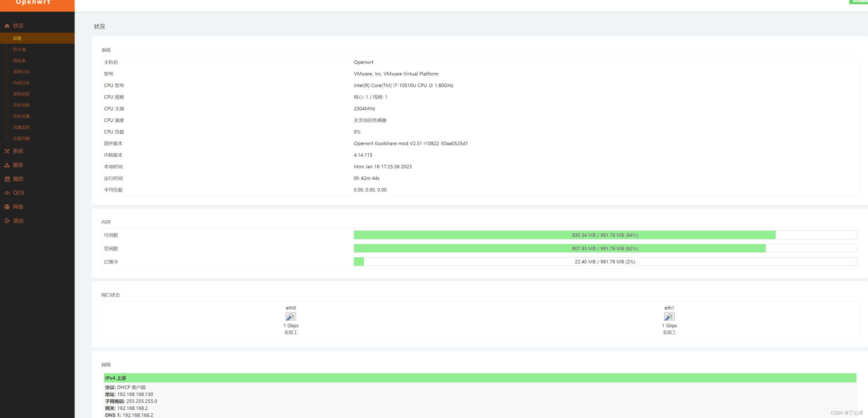Click the gauge icon beside QOS
The image size is (868, 418).
7,193
